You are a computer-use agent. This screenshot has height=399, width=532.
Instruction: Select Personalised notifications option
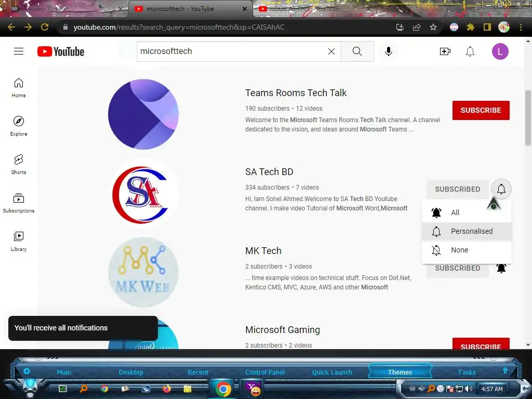point(467,231)
